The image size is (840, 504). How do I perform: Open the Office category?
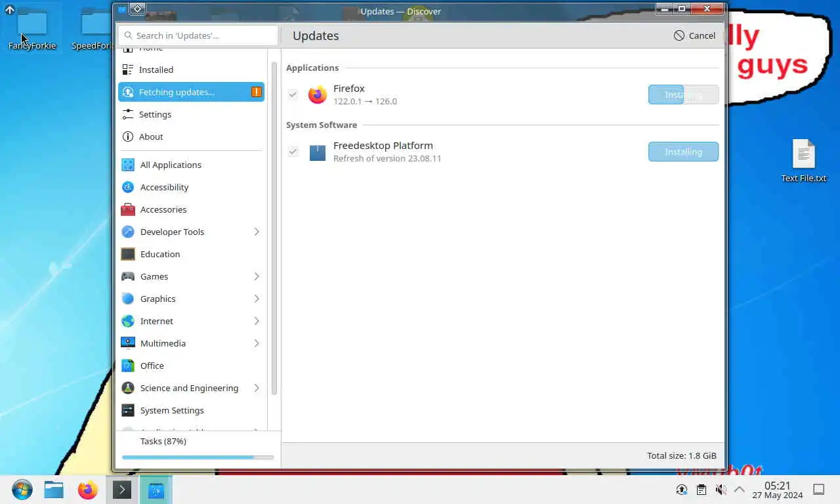pyautogui.click(x=191, y=366)
